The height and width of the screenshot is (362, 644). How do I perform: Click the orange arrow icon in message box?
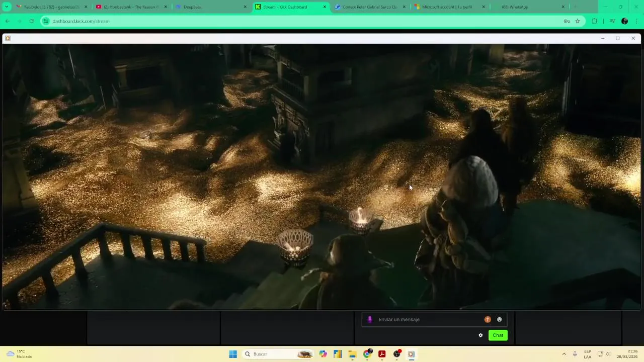488,319
